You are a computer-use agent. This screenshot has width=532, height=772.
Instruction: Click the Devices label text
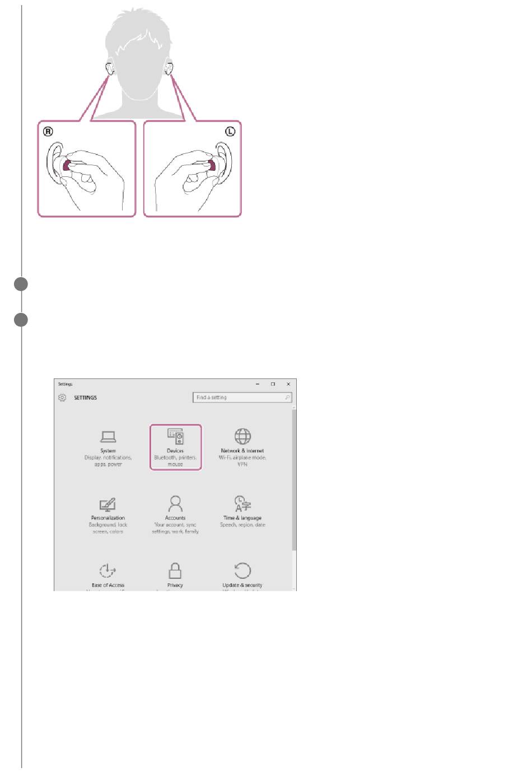pyautogui.click(x=175, y=451)
